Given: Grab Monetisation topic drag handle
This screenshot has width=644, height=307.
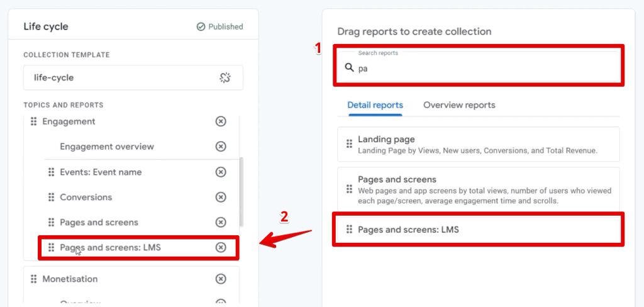Looking at the screenshot, I should click(34, 279).
